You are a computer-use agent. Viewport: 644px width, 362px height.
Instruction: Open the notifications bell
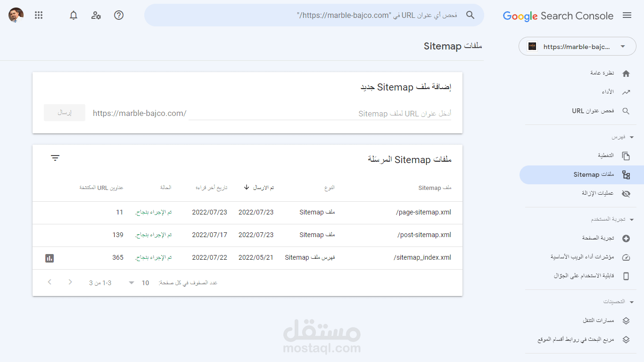74,15
